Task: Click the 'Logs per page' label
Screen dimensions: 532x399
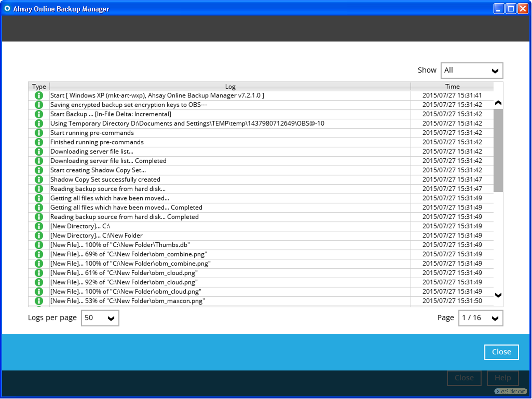Action: click(52, 318)
